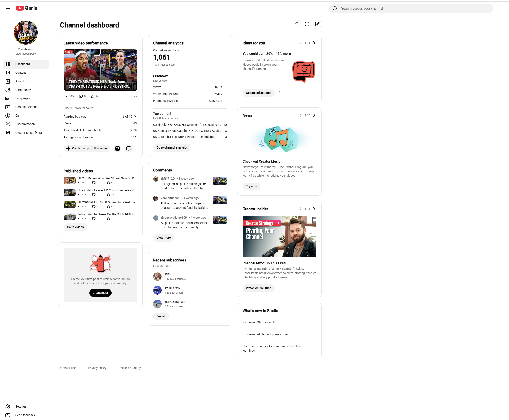Click KRIKS subscriber avatar
This screenshot has width=509, height=420.
pos(157,276)
